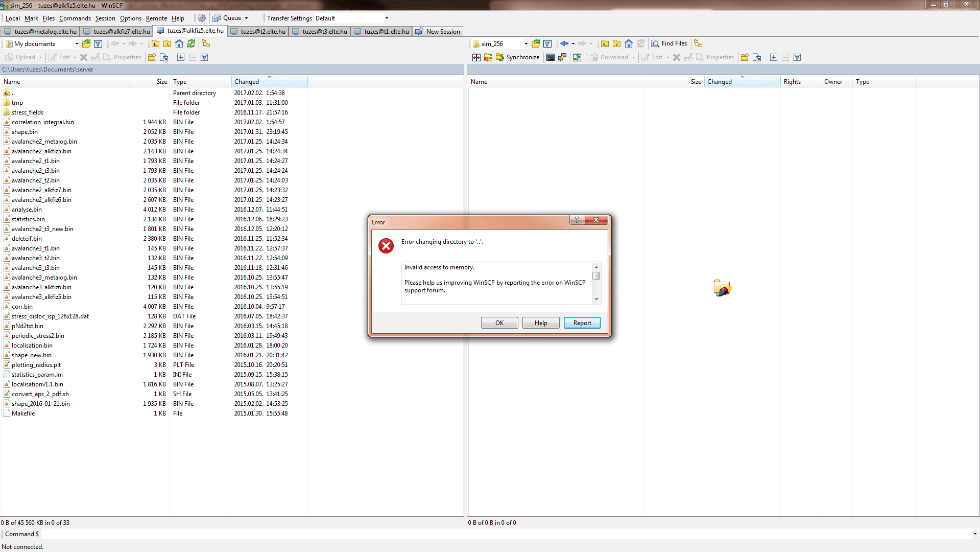Viewport: 980px width, 552px height.
Task: Open the My documents directory dropdown
Action: coord(77,44)
